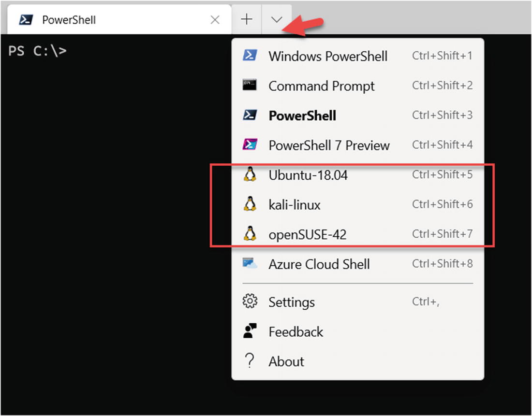Viewport: 532px width, 416px height.
Task: Click the penguin icon next to kali-linux
Action: click(x=250, y=204)
